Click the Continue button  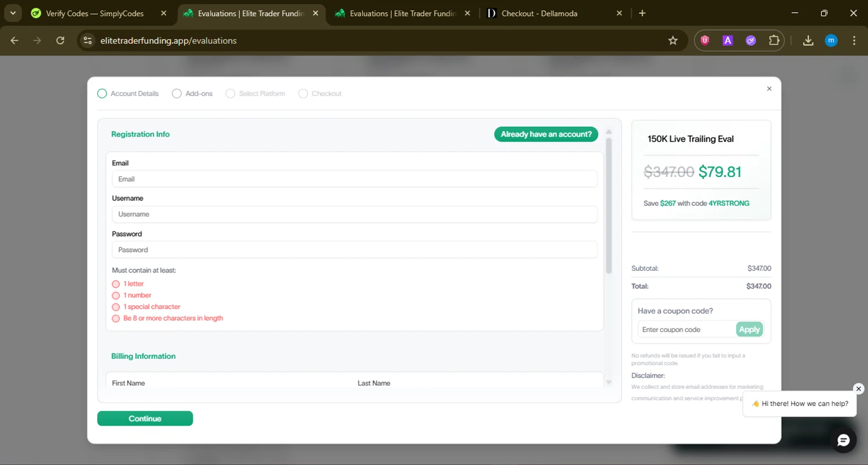coord(145,419)
